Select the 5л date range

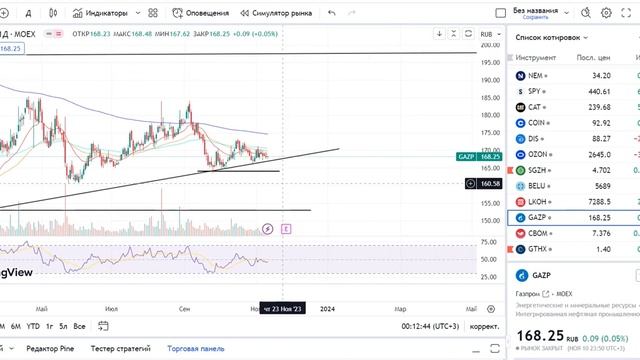tap(63, 327)
